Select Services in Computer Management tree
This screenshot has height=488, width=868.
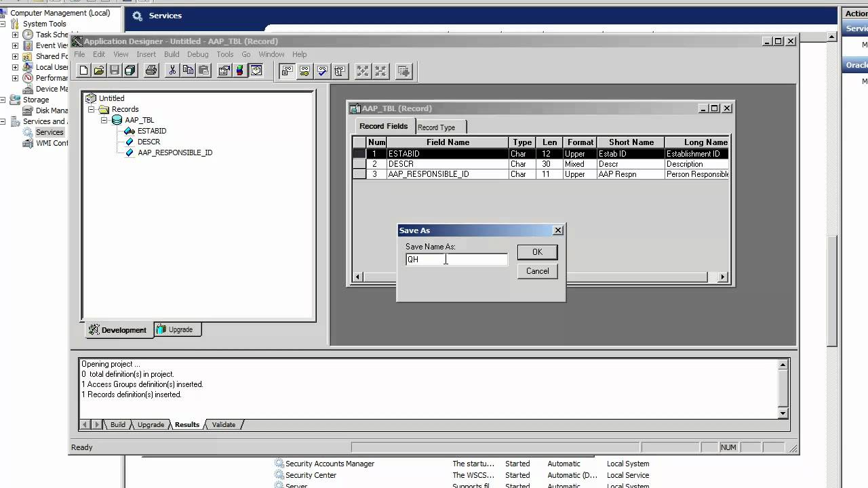pyautogui.click(x=50, y=132)
